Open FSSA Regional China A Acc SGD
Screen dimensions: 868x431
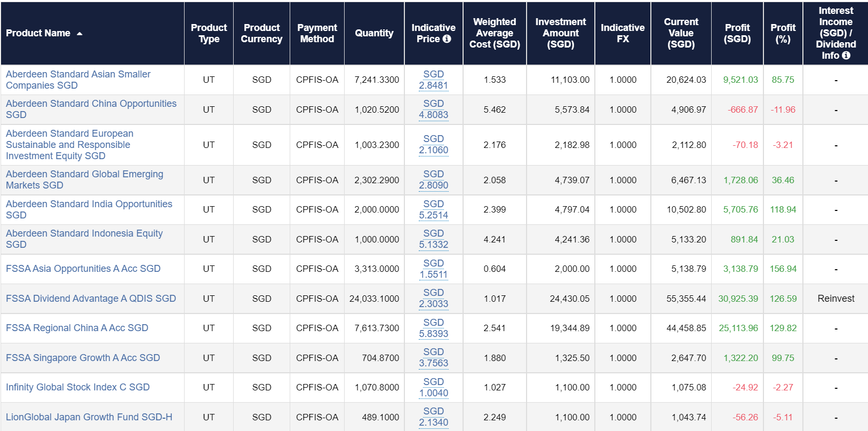77,328
